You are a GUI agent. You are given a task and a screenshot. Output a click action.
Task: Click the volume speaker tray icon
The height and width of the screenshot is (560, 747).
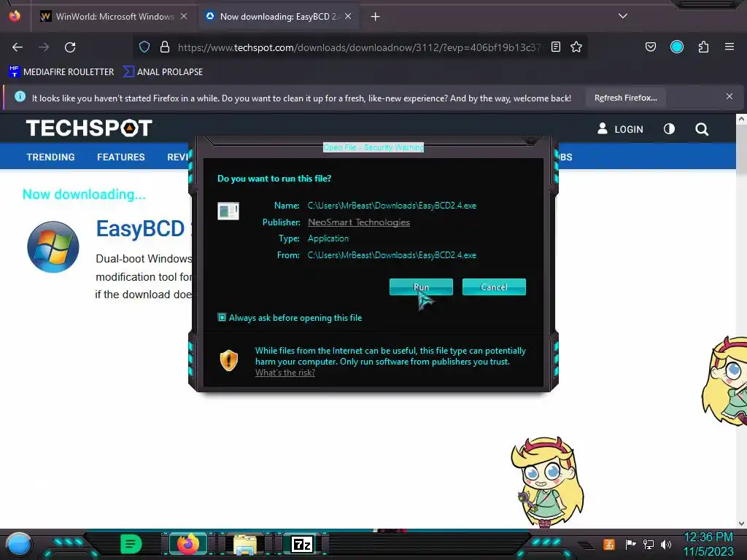click(665, 544)
